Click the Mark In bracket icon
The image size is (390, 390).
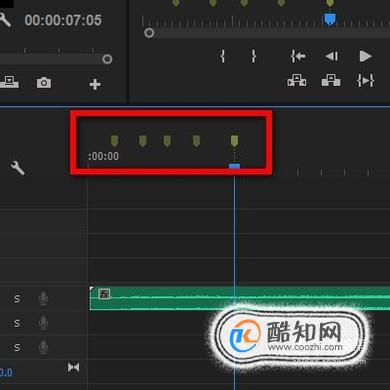(x=223, y=56)
